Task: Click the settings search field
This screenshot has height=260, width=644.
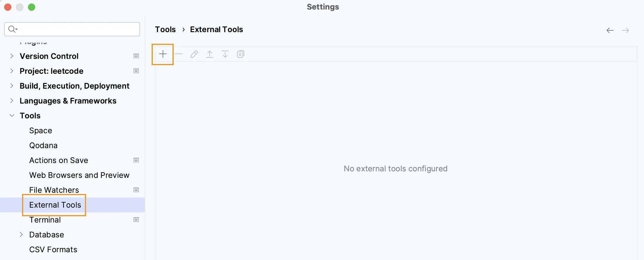Action: [x=77, y=29]
